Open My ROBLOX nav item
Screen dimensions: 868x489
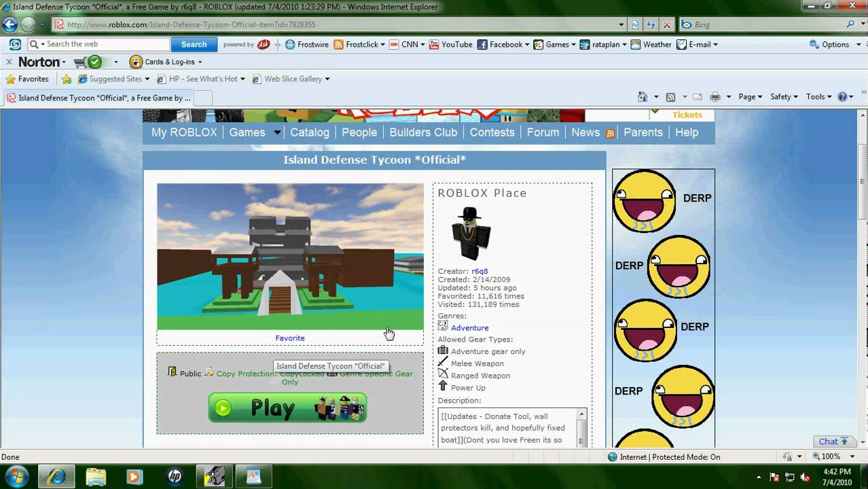184,132
